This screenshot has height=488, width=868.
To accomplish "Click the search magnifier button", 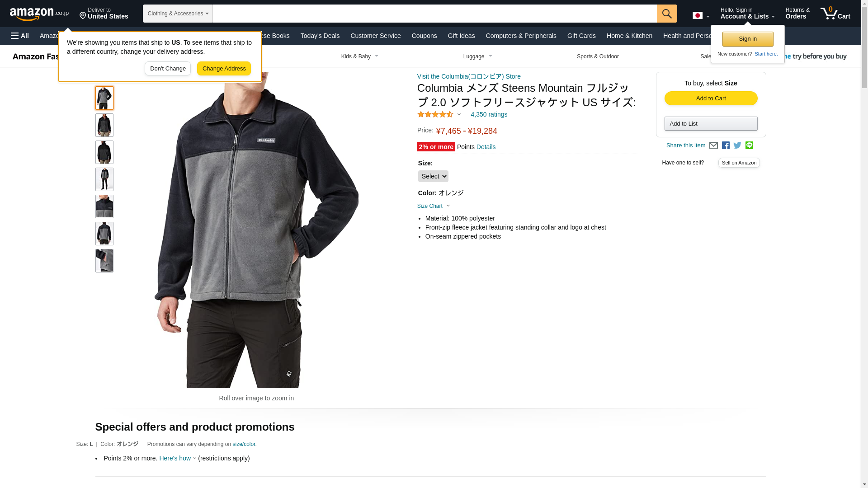I will 667,14.
